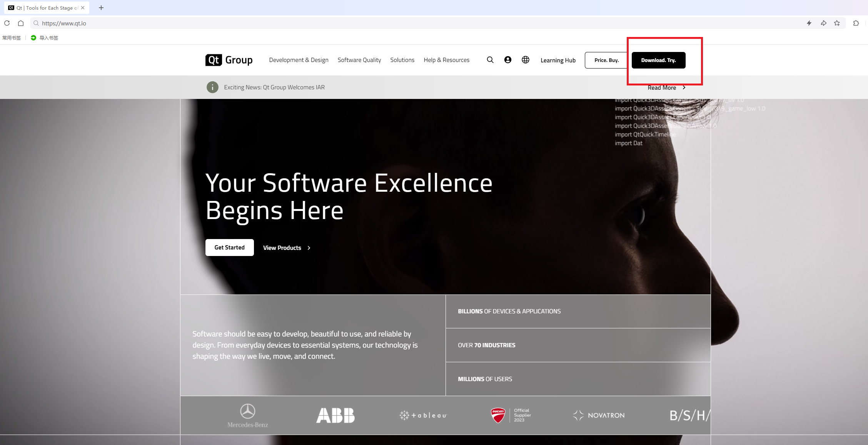This screenshot has height=445, width=868.
Task: Click the Download. Try. button
Action: [x=658, y=60]
